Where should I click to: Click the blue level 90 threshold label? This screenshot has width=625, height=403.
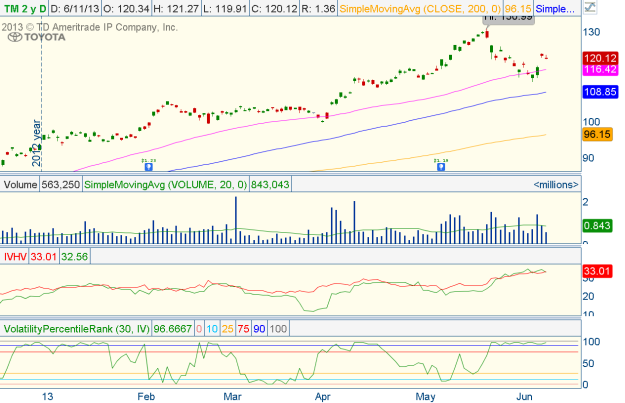click(259, 329)
